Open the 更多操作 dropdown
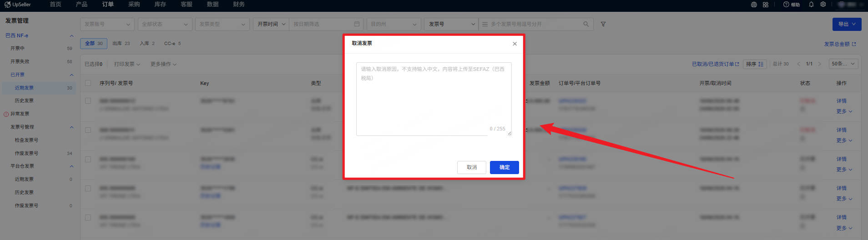This screenshot has width=868, height=240. pyautogui.click(x=163, y=64)
